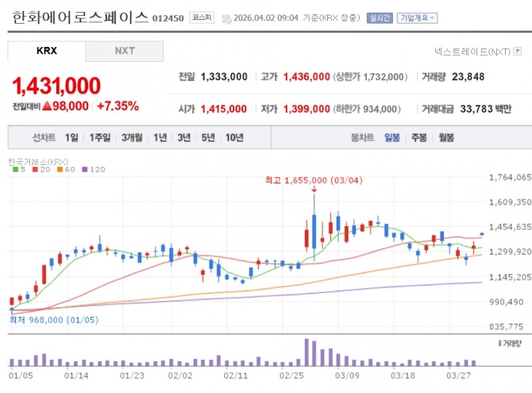Click the orange 60-day moving average swatch

point(60,169)
